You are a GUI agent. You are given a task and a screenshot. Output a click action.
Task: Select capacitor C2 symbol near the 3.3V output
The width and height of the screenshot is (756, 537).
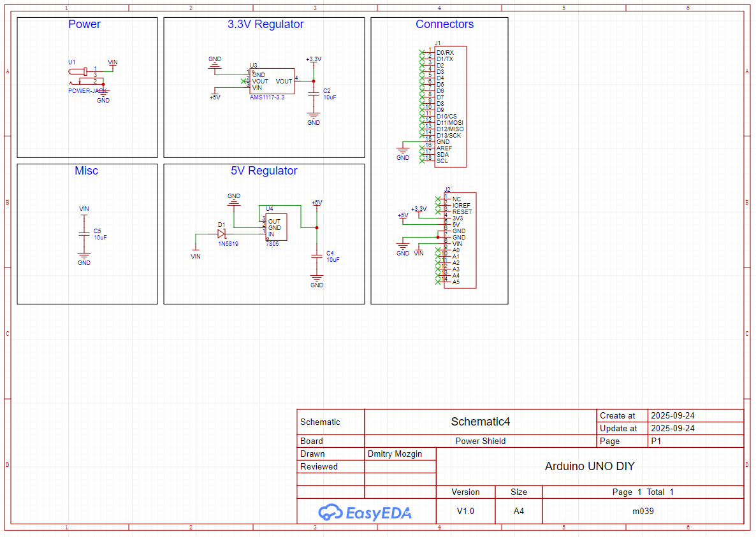313,94
